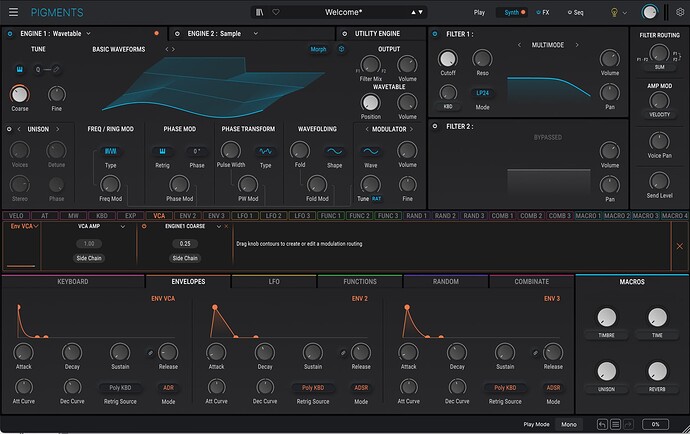Open the Play view
This screenshot has width=690, height=434.
coord(479,12)
